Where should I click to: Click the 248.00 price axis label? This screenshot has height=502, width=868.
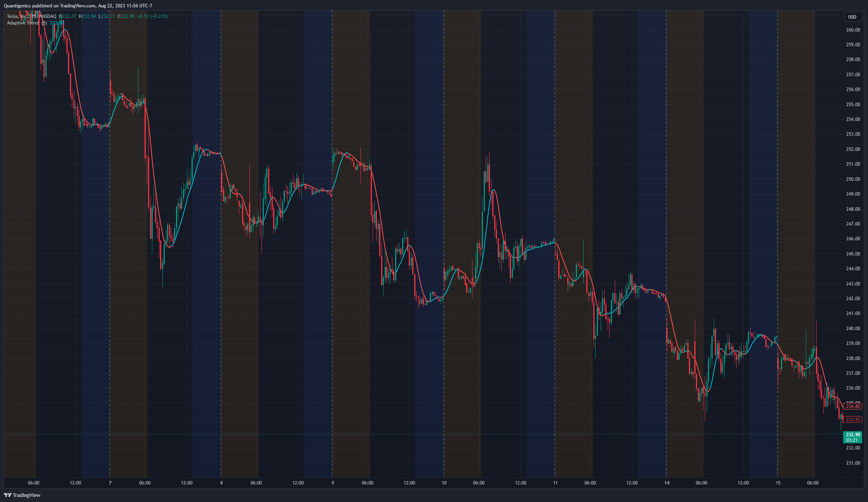[853, 209]
